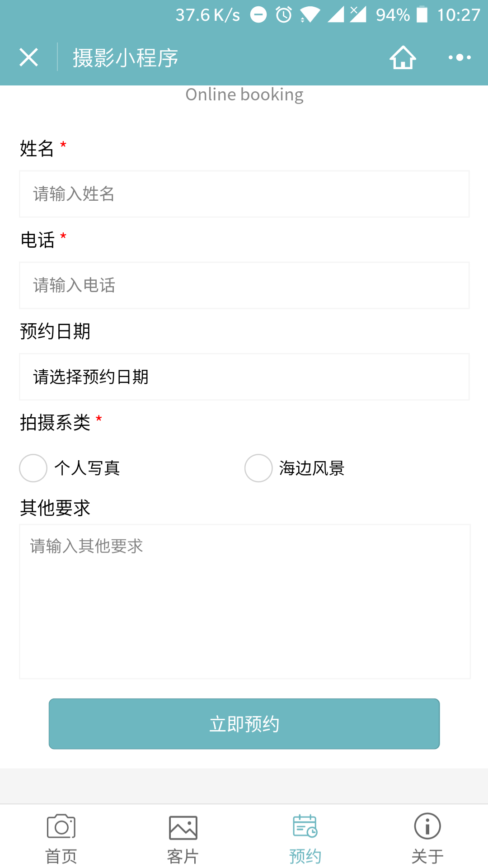Select the 个人写真 radio button
Image resolution: width=488 pixels, height=868 pixels.
[33, 468]
